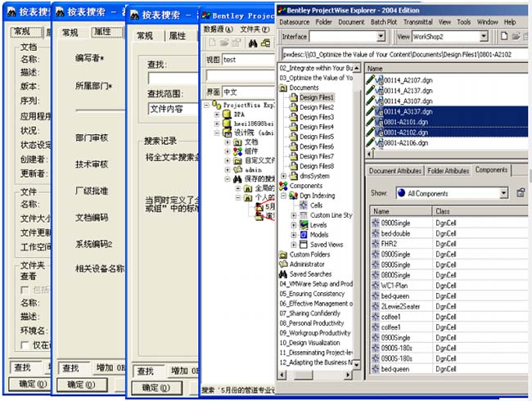The image size is (532, 401).
Task: Switch to the Folder Attributes tab
Action: [x=448, y=171]
